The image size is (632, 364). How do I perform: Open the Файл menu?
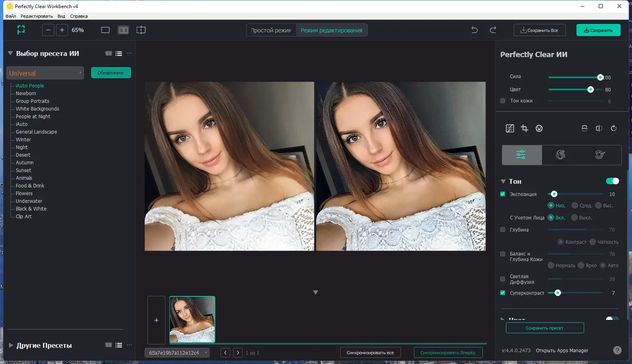[x=11, y=16]
